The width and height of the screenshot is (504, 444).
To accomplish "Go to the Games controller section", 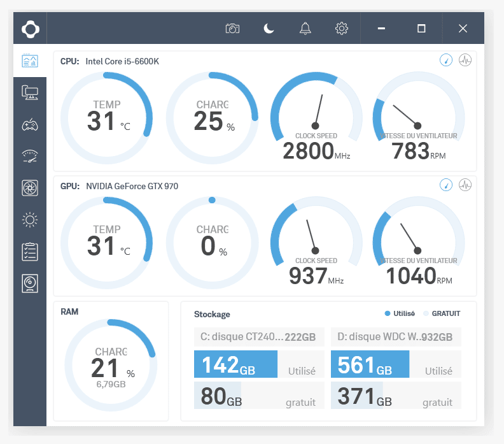I will tap(30, 124).
